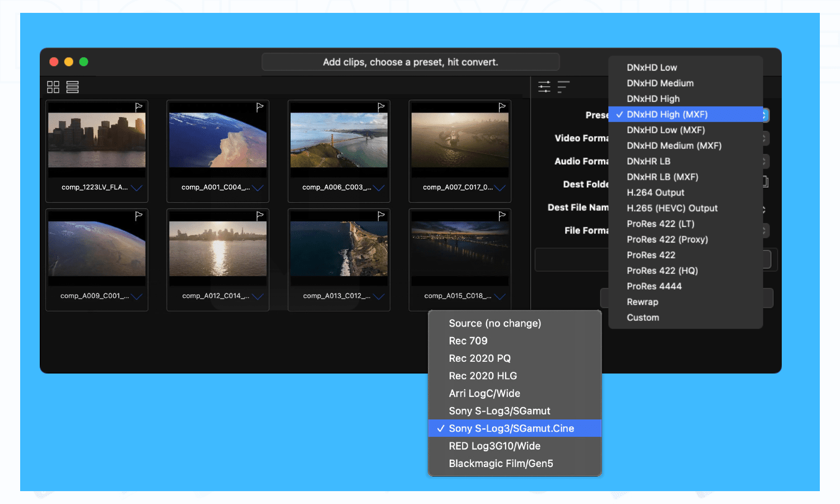Switch to list view layout
This screenshot has width=840, height=504.
click(x=72, y=87)
